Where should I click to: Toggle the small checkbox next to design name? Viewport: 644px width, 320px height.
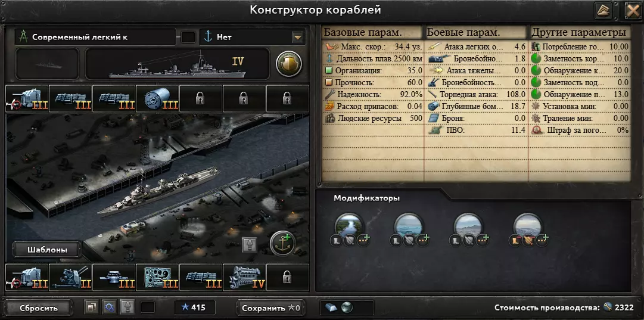click(188, 37)
